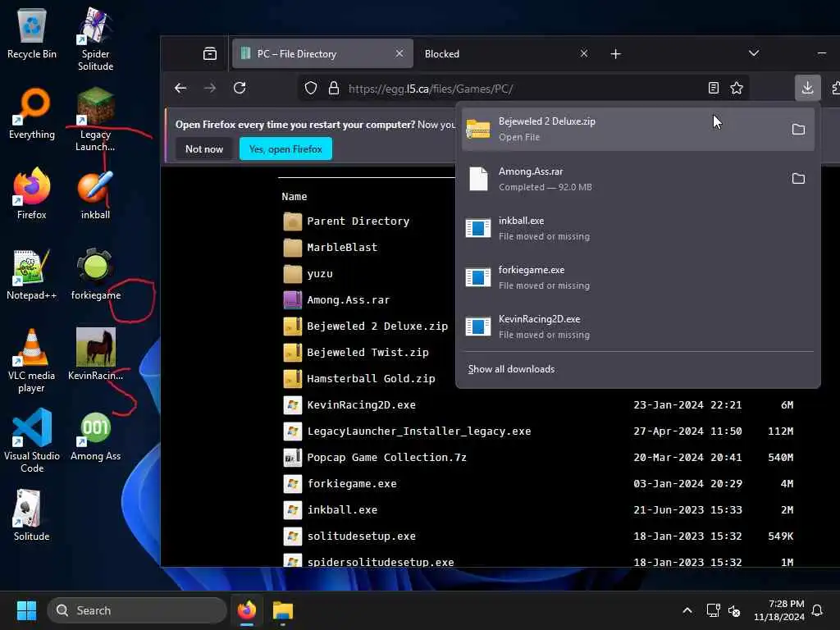The image size is (840, 630).
Task: Close the Firefox downloads panel button
Action: click(807, 87)
